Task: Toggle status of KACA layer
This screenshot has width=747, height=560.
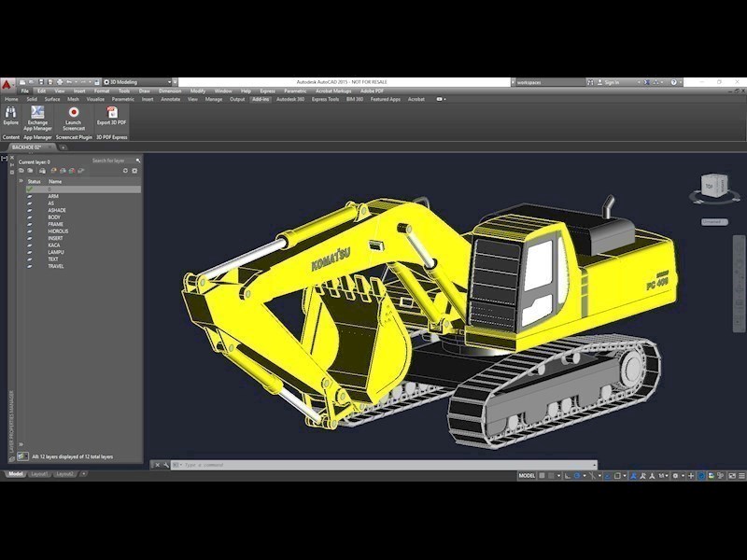Action: 30,245
